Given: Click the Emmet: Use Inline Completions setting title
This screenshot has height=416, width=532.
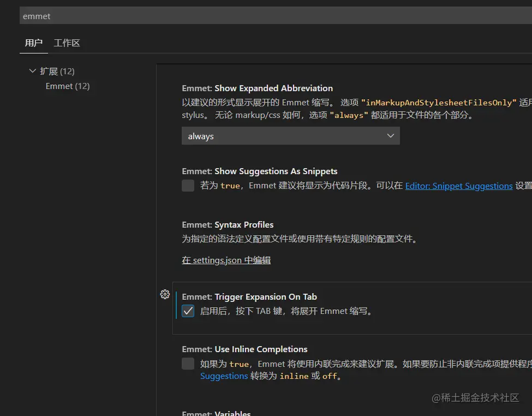Looking at the screenshot, I should pyautogui.click(x=244, y=349).
